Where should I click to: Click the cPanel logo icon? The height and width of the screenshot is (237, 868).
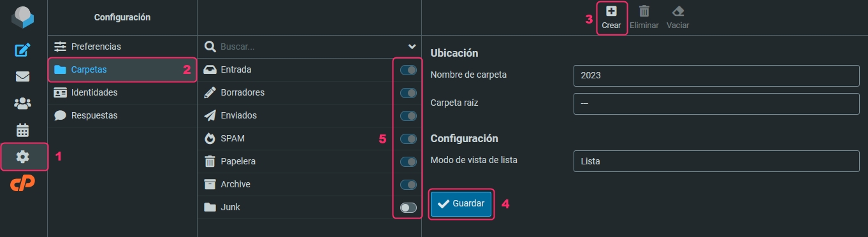[23, 183]
